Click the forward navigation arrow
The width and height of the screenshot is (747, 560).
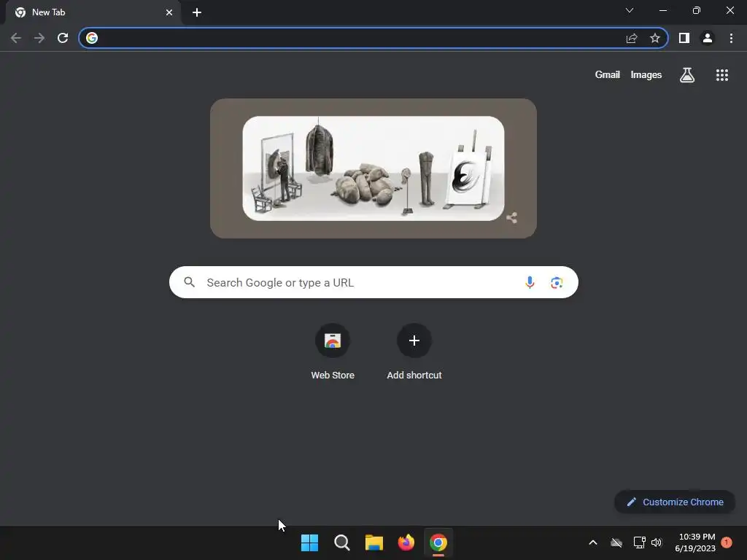click(39, 38)
